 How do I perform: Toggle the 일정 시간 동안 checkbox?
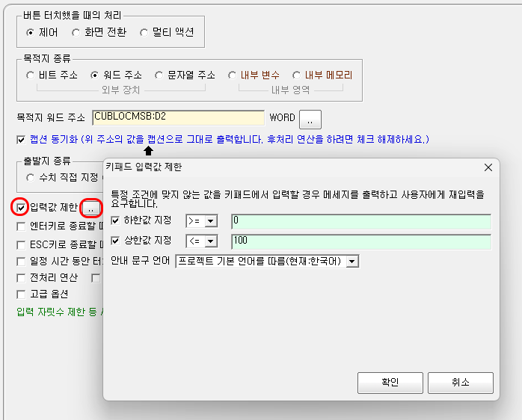point(21,262)
